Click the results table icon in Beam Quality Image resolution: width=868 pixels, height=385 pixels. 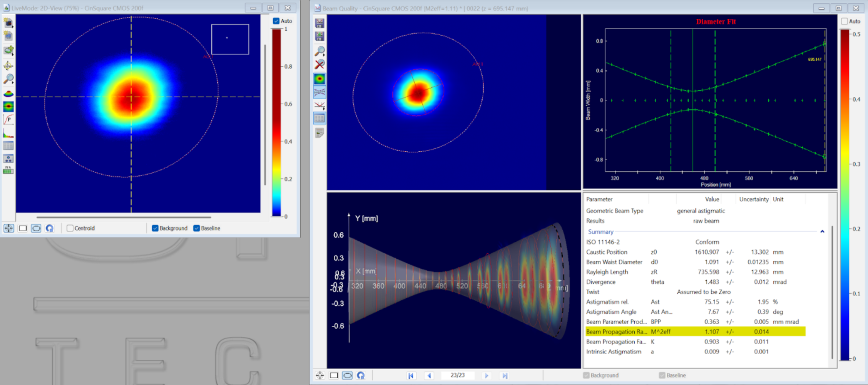pyautogui.click(x=319, y=118)
